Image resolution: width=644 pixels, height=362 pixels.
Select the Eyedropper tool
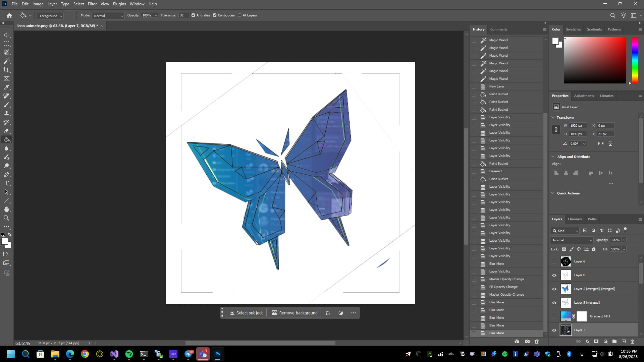point(6,87)
